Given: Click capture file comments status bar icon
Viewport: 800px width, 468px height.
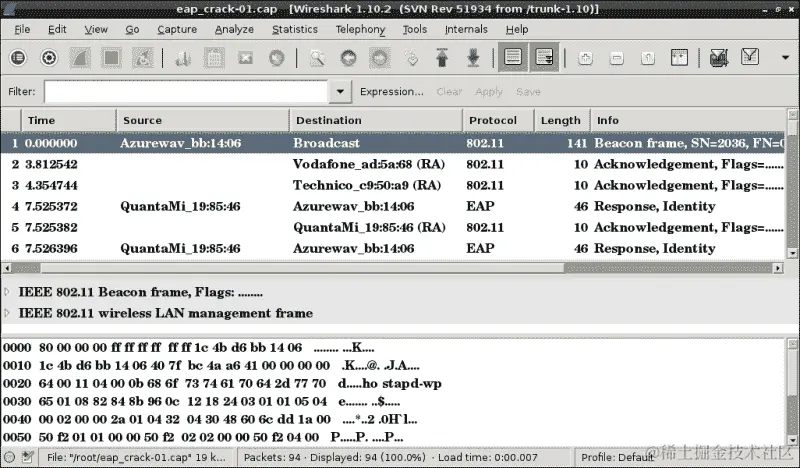Looking at the screenshot, I should click(29, 457).
